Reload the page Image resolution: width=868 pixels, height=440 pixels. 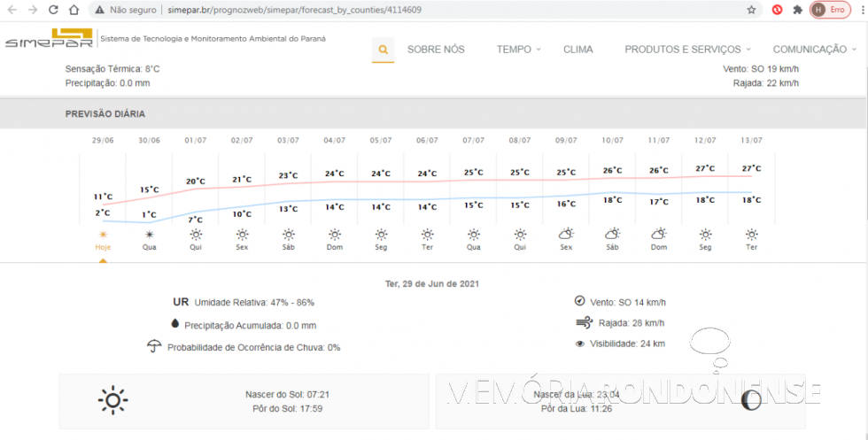click(53, 10)
